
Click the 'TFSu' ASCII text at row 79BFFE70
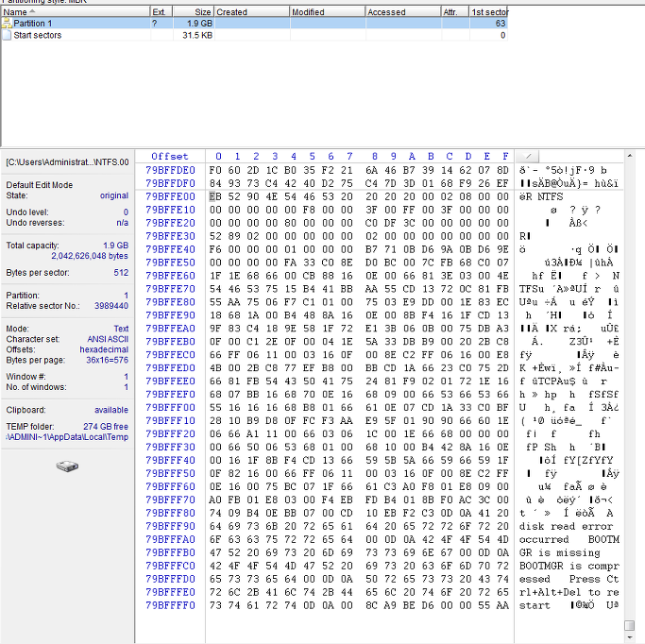532,289
